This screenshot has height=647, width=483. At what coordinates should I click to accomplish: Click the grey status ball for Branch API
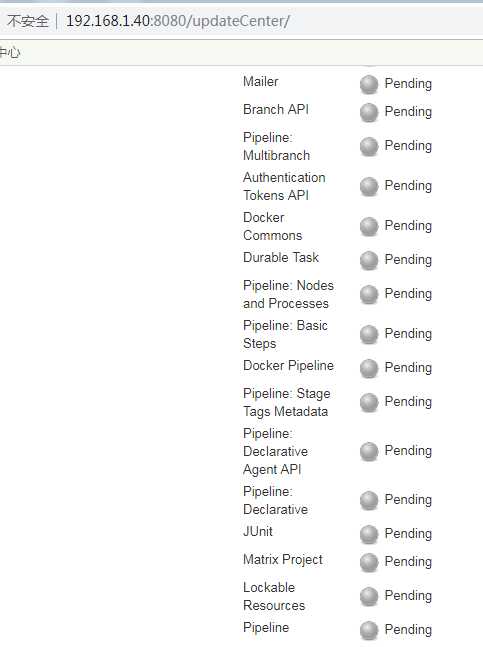[x=369, y=113]
